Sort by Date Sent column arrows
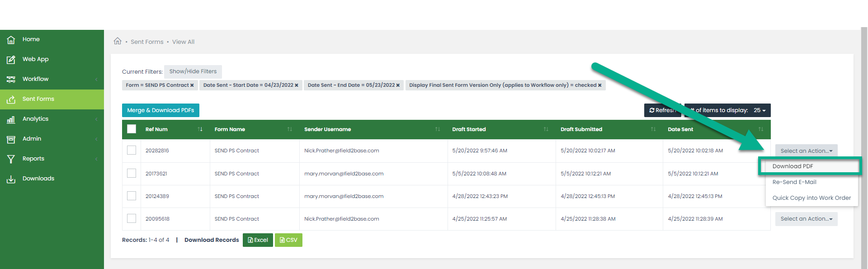 point(761,129)
